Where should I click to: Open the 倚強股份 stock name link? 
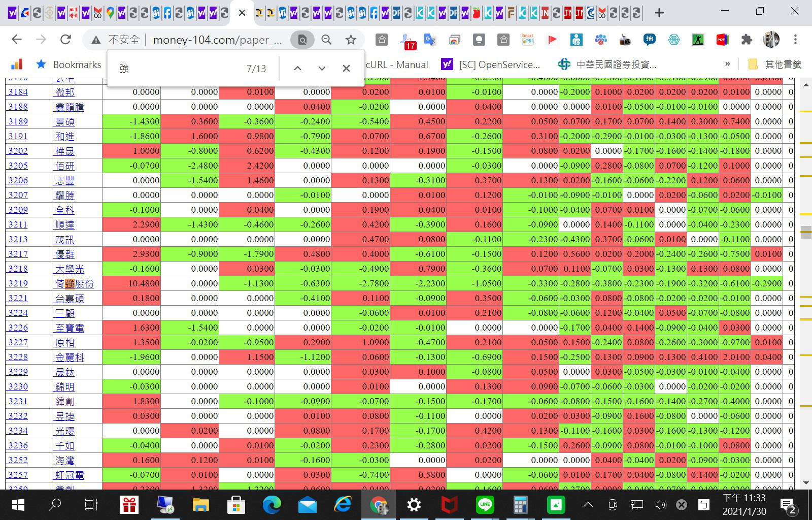pos(75,283)
